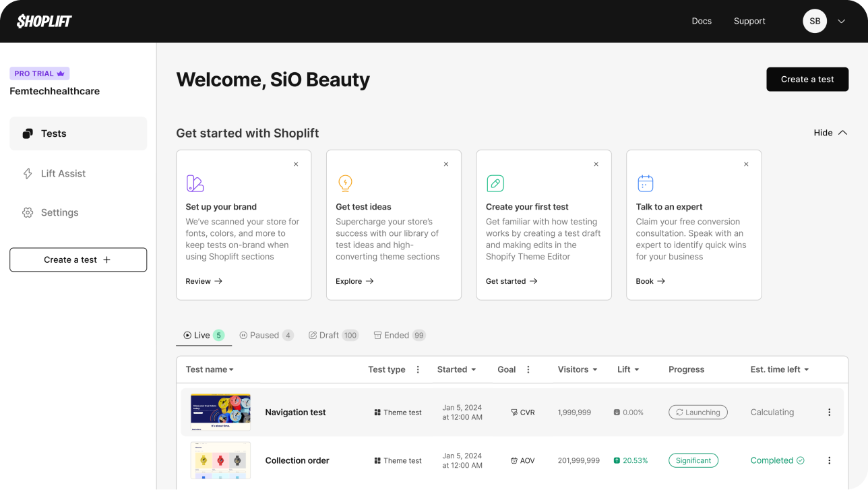This screenshot has width=868, height=490.
Task: Click the Significant status badge
Action: pyautogui.click(x=693, y=461)
